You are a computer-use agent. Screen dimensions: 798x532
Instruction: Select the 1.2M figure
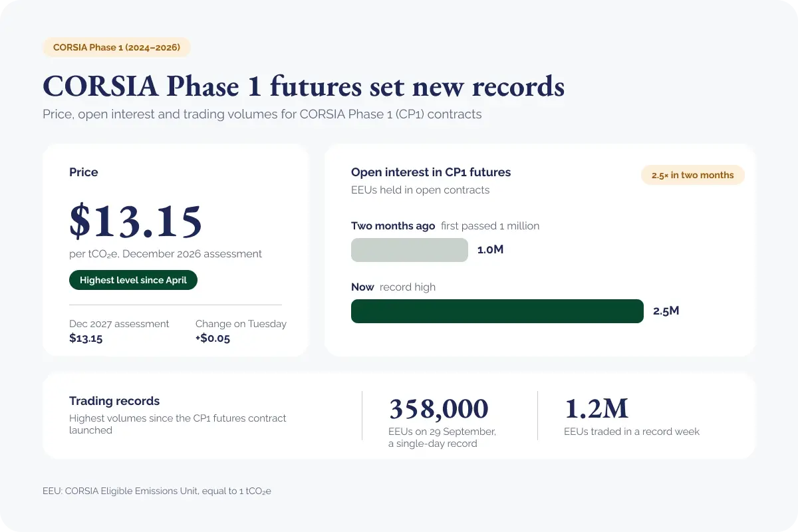[x=597, y=409]
